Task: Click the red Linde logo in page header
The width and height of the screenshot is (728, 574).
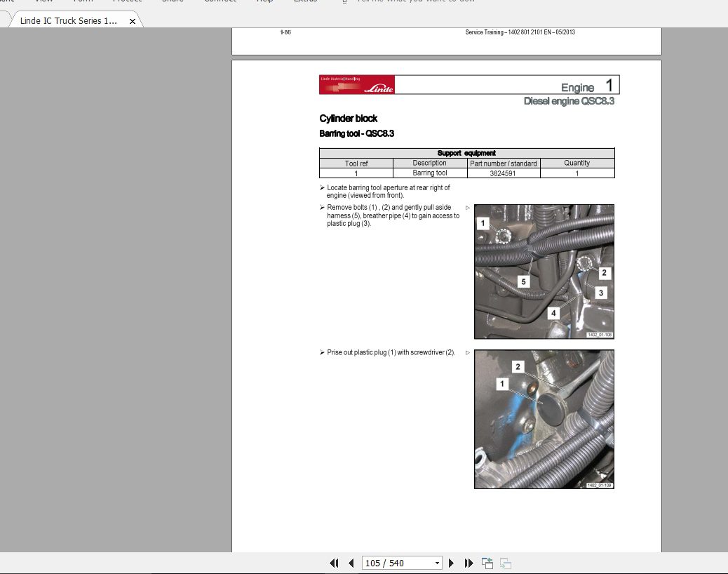Action: tap(356, 84)
